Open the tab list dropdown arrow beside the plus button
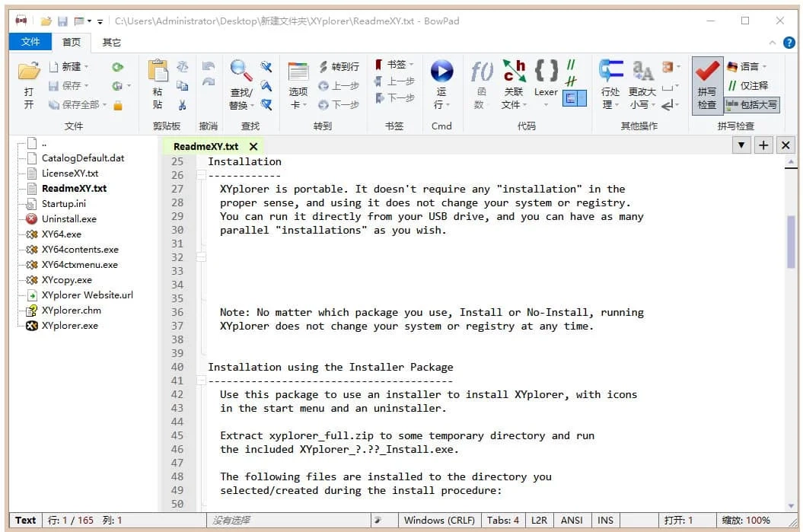803x532 pixels. point(741,145)
